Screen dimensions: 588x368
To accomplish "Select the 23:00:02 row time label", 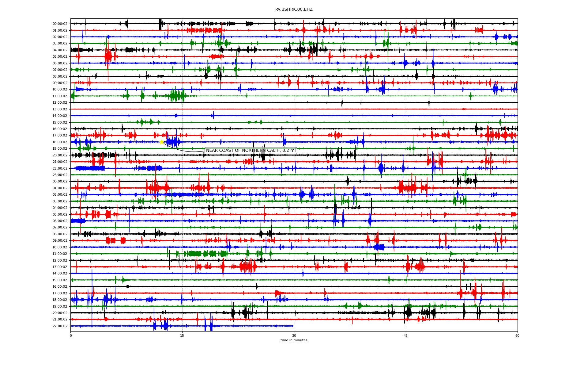I will pyautogui.click(x=60, y=175).
